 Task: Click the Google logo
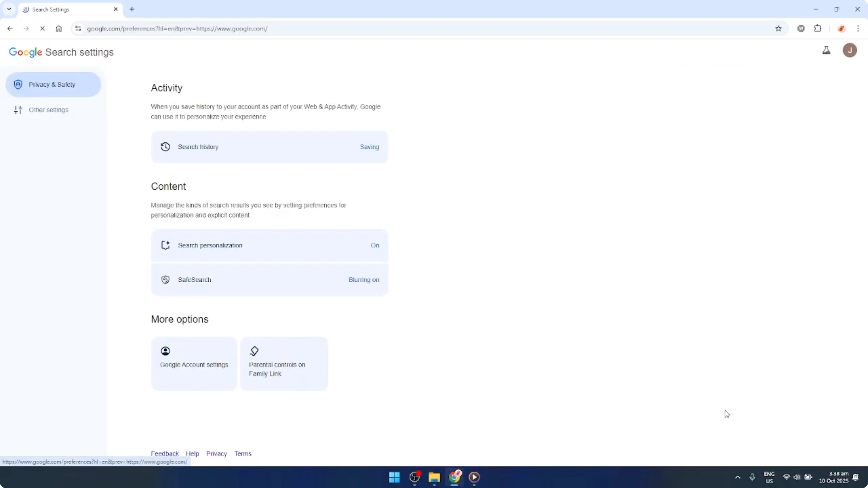(26, 52)
